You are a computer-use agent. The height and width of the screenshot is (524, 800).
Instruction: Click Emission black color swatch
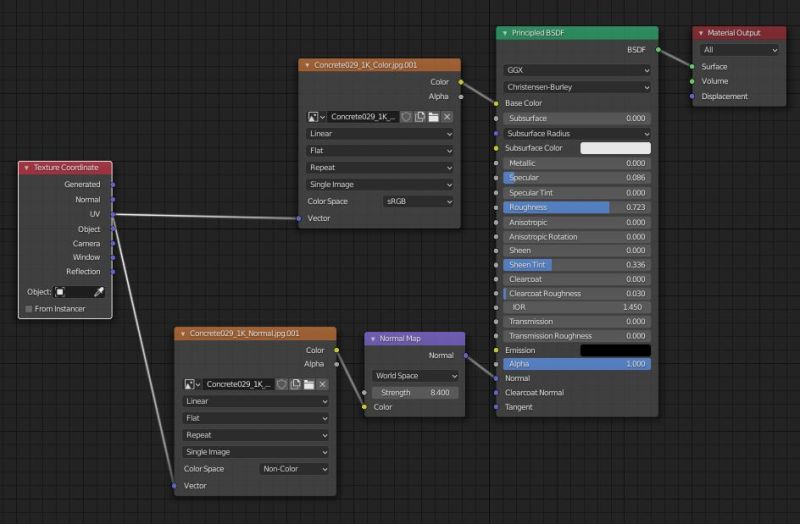[x=615, y=350]
